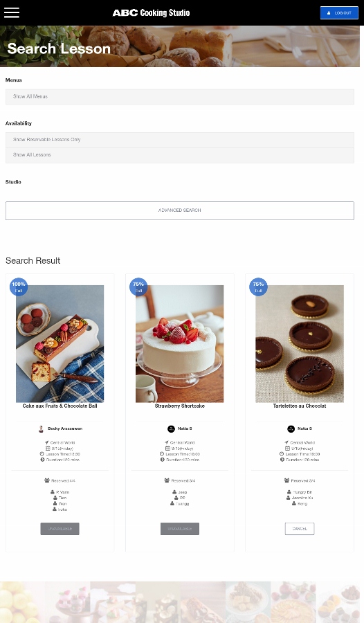Click Natta S avatar under Strawberry Shortcake
The width and height of the screenshot is (364, 623).
click(x=171, y=428)
